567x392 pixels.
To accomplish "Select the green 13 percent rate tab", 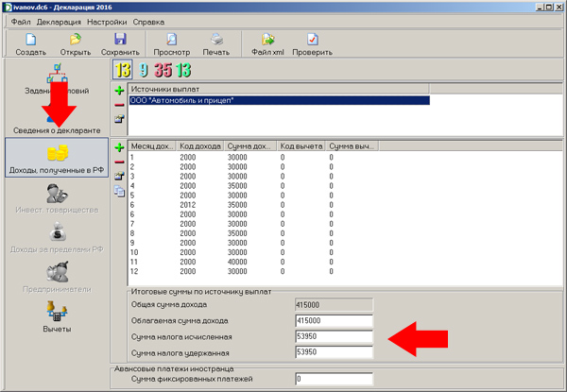I will (x=183, y=70).
